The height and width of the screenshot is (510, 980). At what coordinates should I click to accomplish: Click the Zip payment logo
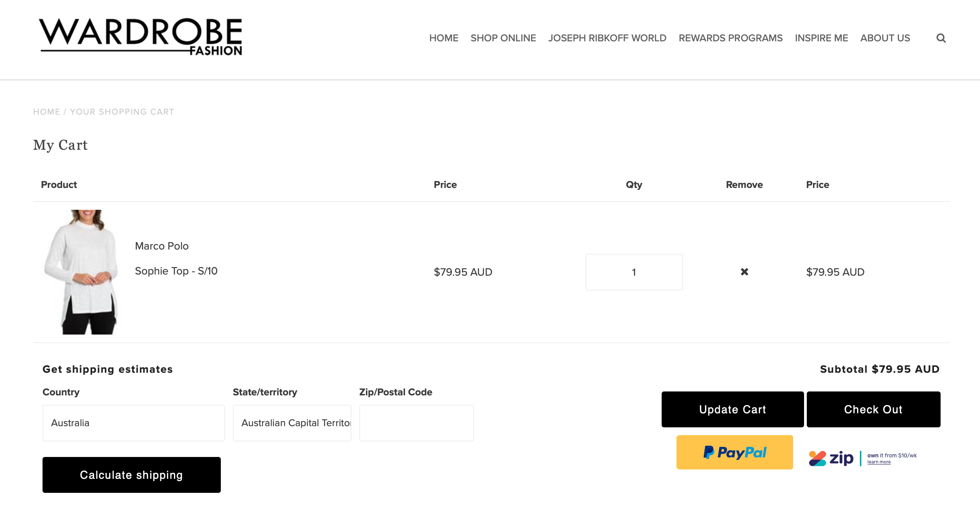pyautogui.click(x=832, y=458)
